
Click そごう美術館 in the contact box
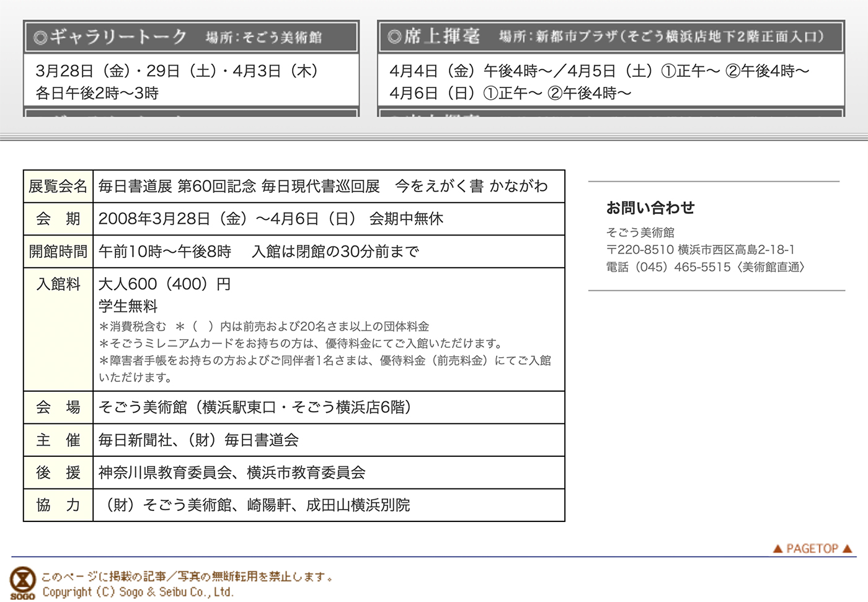tap(640, 232)
